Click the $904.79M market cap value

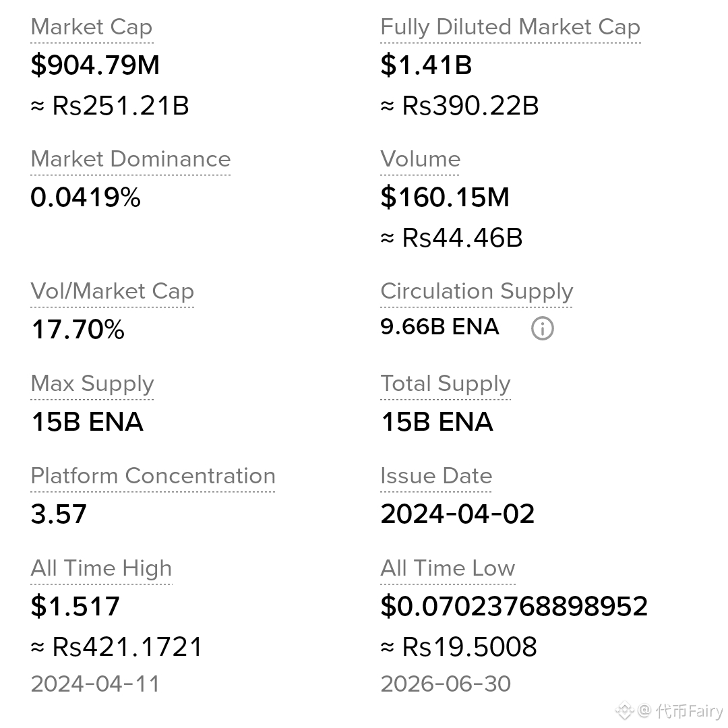95,65
